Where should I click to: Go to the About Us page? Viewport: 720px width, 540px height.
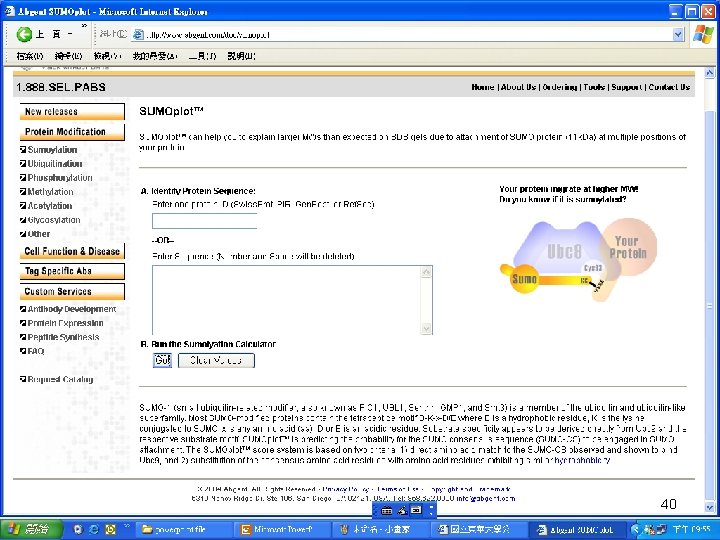pyautogui.click(x=518, y=87)
